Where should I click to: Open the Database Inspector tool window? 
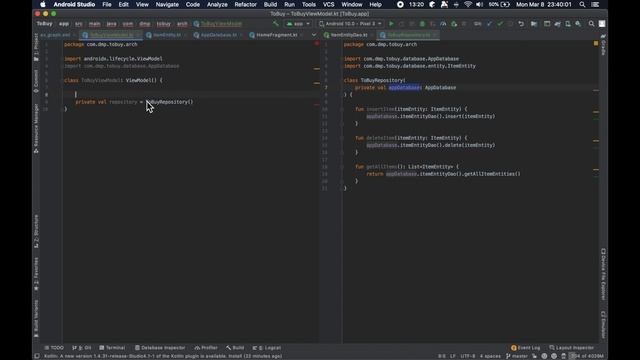click(160, 348)
